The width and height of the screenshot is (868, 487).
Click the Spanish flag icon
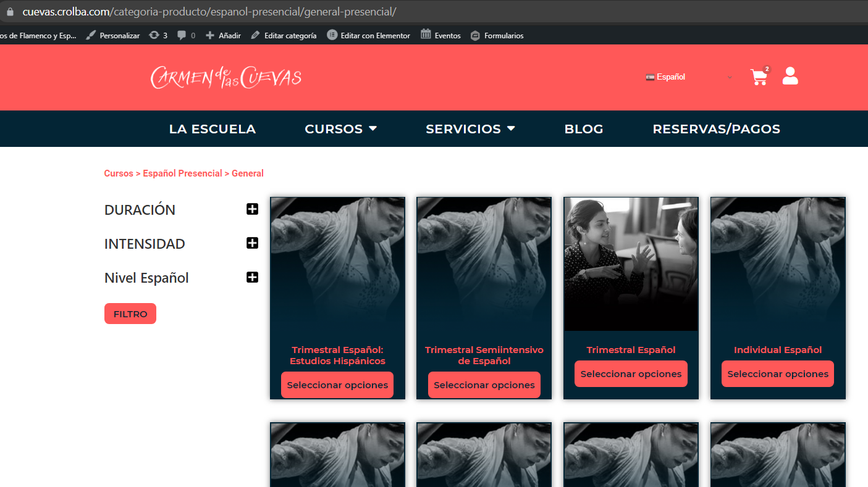click(650, 77)
